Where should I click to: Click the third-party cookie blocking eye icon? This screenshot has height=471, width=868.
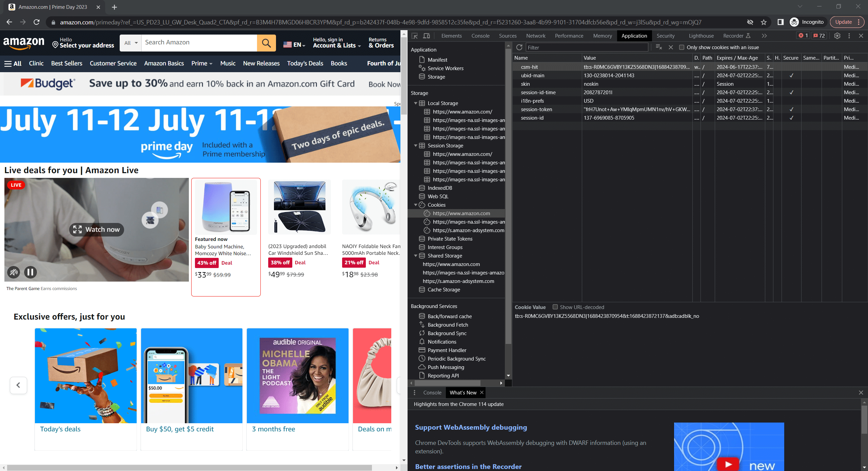point(750,22)
